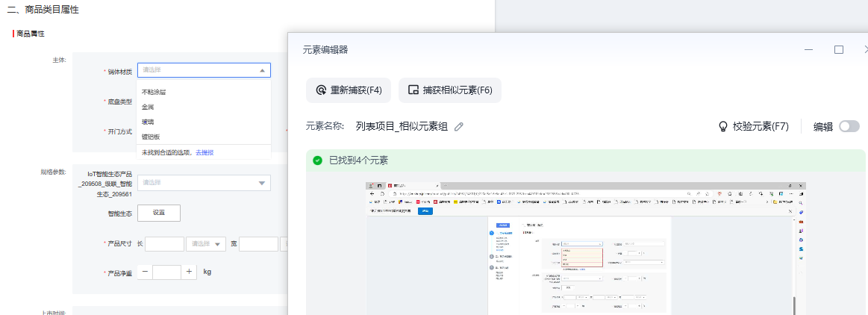Click the 重新捕获(F4) recapture button
Viewport: 868px width, 315px height.
tap(349, 90)
